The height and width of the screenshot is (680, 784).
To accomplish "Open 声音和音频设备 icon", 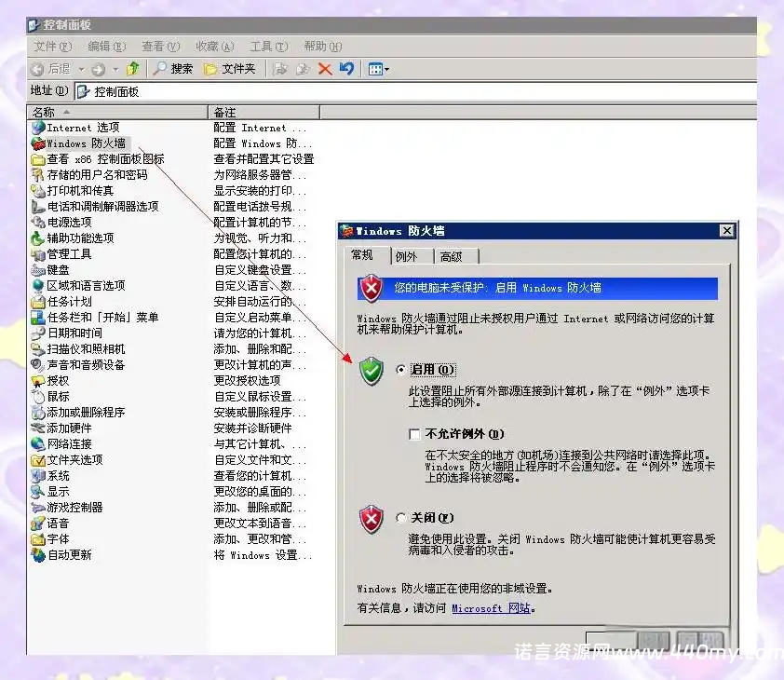I will coord(38,365).
